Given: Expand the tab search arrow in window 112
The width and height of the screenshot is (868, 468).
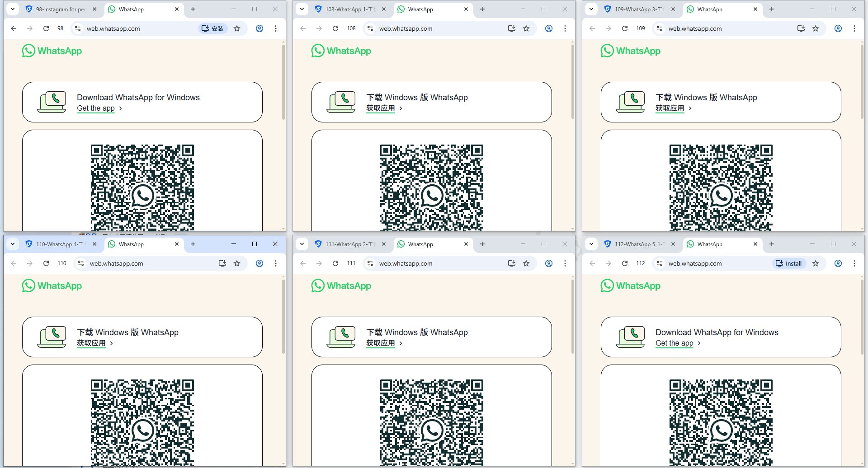Looking at the screenshot, I should tap(591, 244).
